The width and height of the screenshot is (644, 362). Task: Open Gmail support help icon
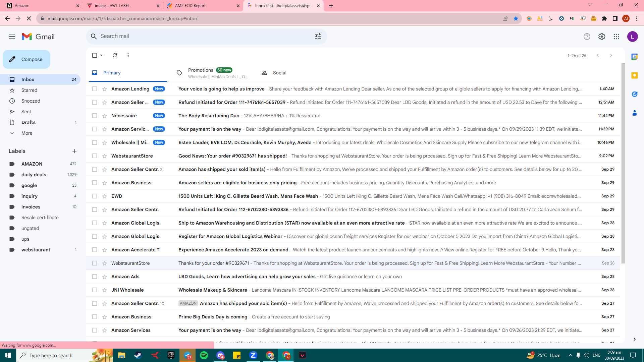click(x=587, y=37)
